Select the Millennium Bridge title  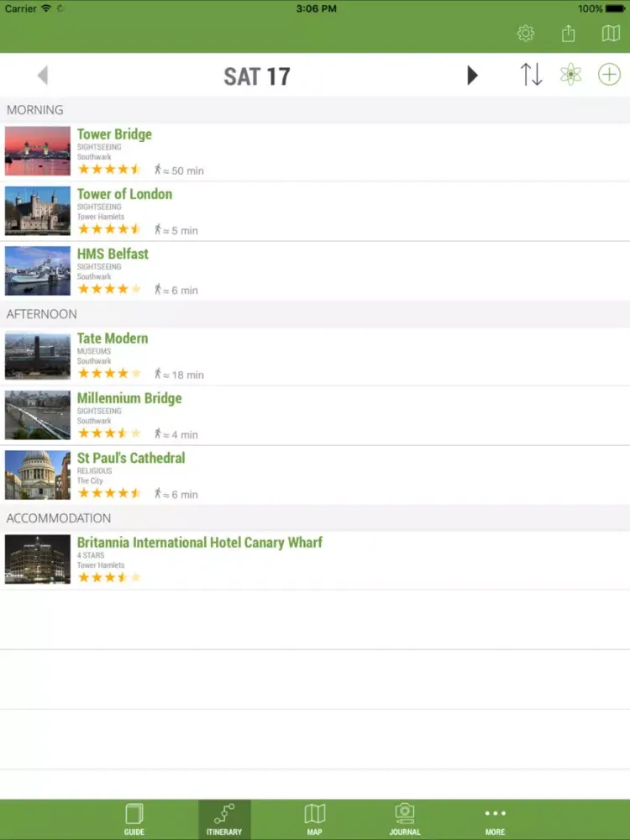pyautogui.click(x=129, y=398)
